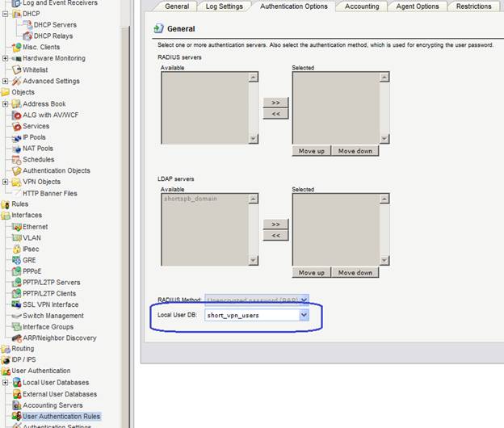Click Move up under RADIUS Selected list
This screenshot has width=504, height=428.
coord(312,151)
